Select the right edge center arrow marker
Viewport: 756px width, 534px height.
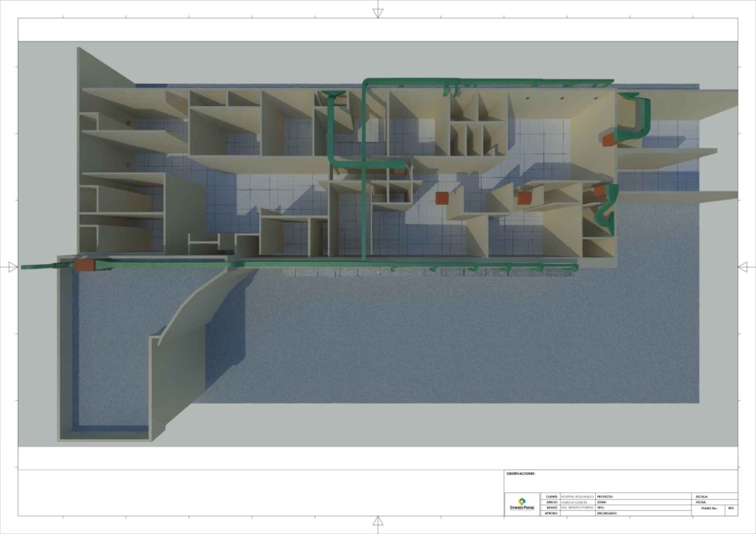(x=743, y=267)
